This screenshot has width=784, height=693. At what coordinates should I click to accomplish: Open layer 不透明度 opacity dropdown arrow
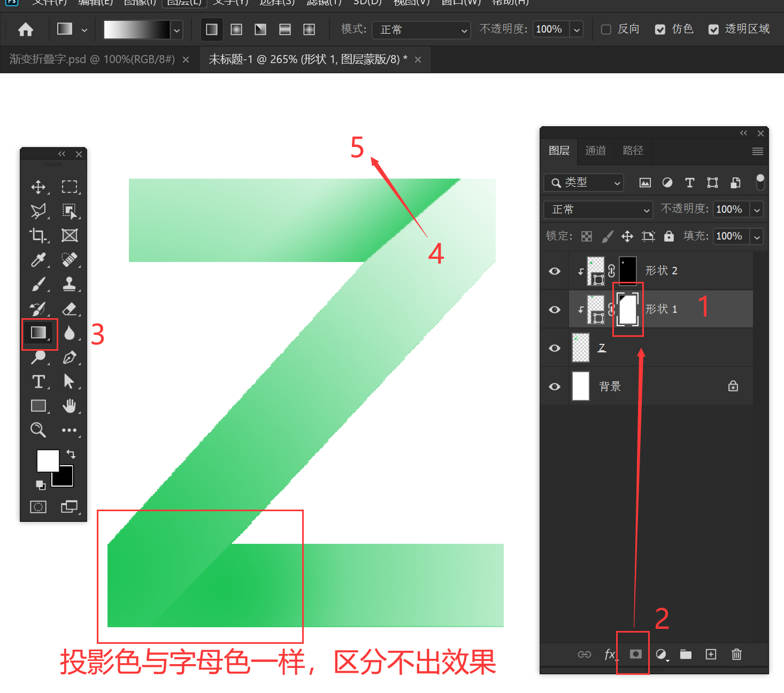click(x=757, y=210)
